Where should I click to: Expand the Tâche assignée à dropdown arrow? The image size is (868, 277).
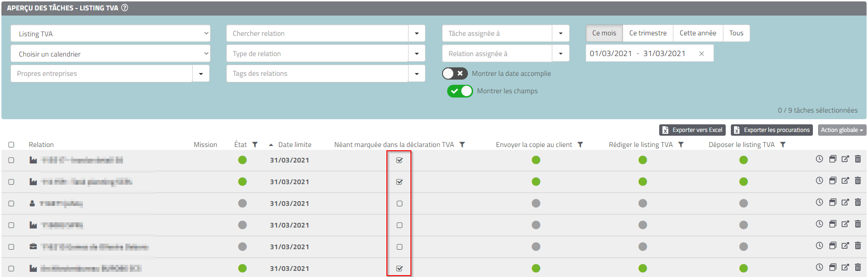point(560,33)
